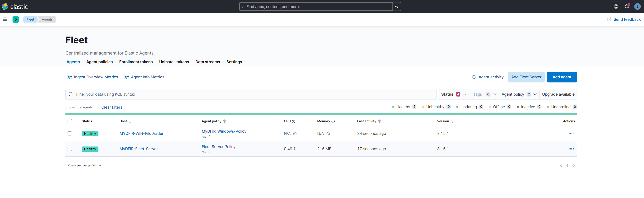
Task: Open the Agent policy filter dropdown
Action: [519, 94]
